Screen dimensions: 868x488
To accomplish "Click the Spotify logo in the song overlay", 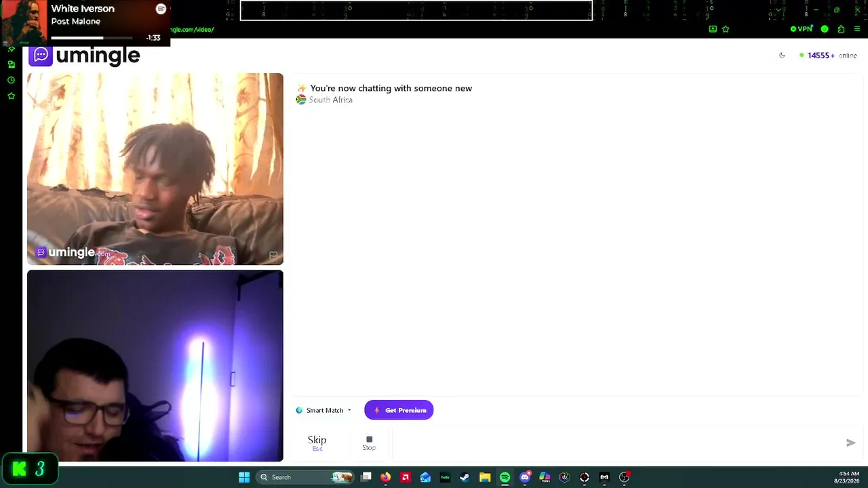I will (161, 9).
